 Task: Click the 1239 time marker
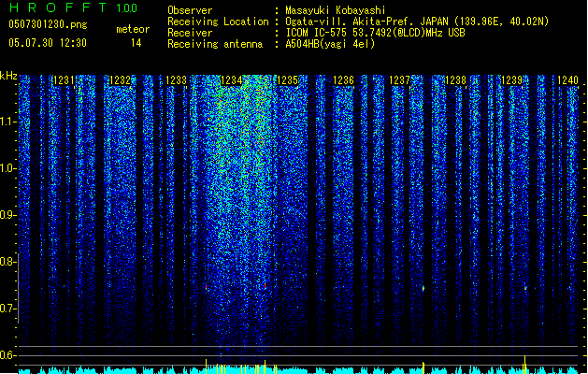(512, 80)
